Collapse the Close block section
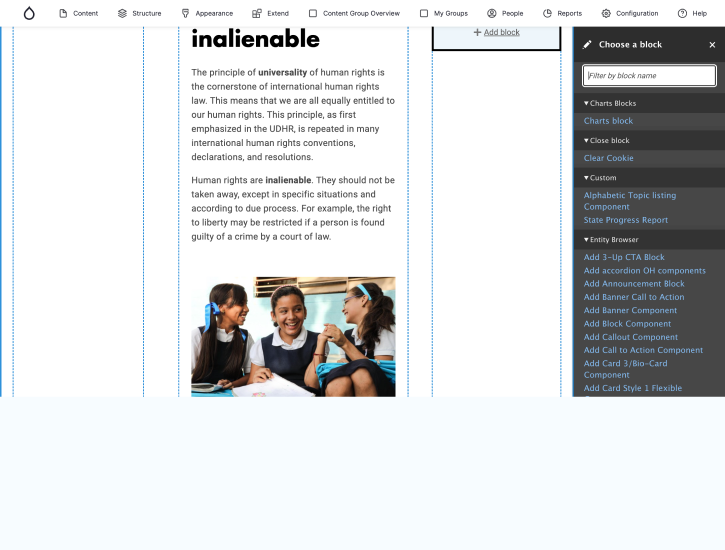Viewport: 725px width, 550px height. pos(609,140)
